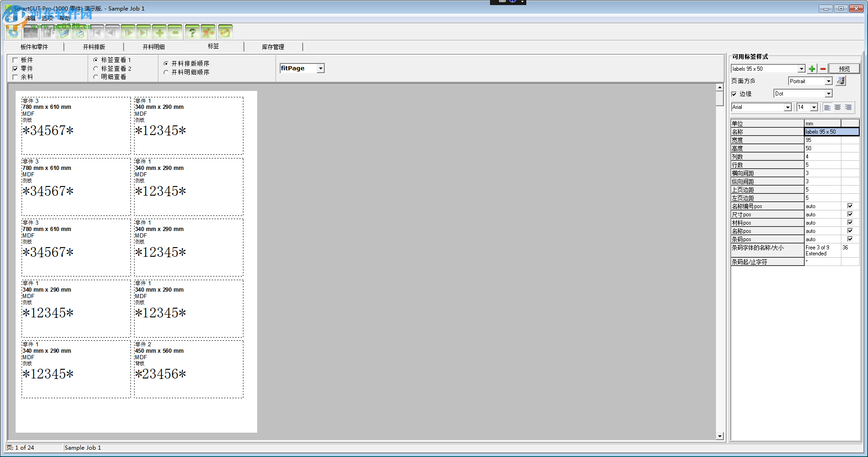868x457 pixels.
Task: Go to first page toolbar button
Action: click(96, 33)
